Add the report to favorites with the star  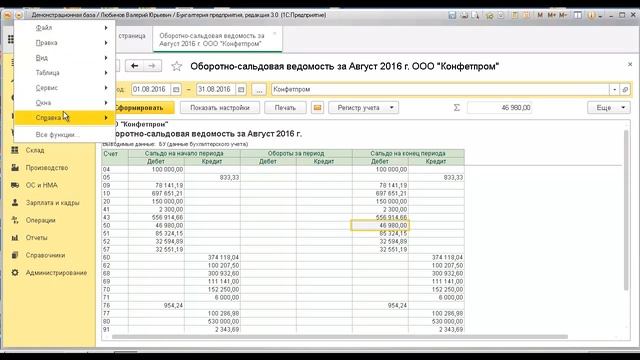176,66
